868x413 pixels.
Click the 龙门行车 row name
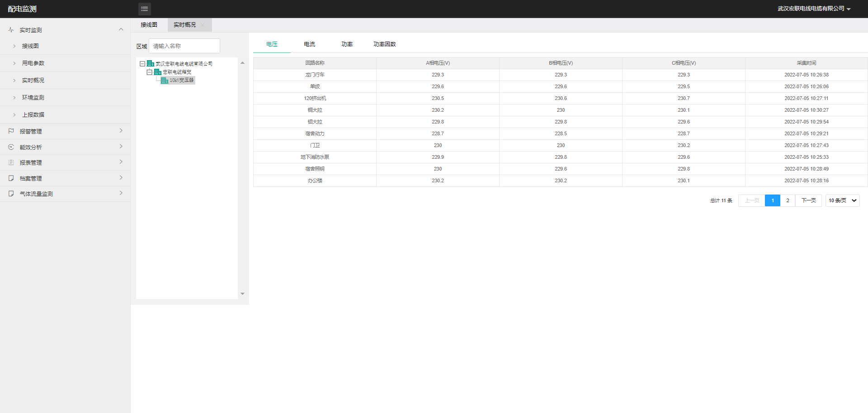(x=315, y=75)
